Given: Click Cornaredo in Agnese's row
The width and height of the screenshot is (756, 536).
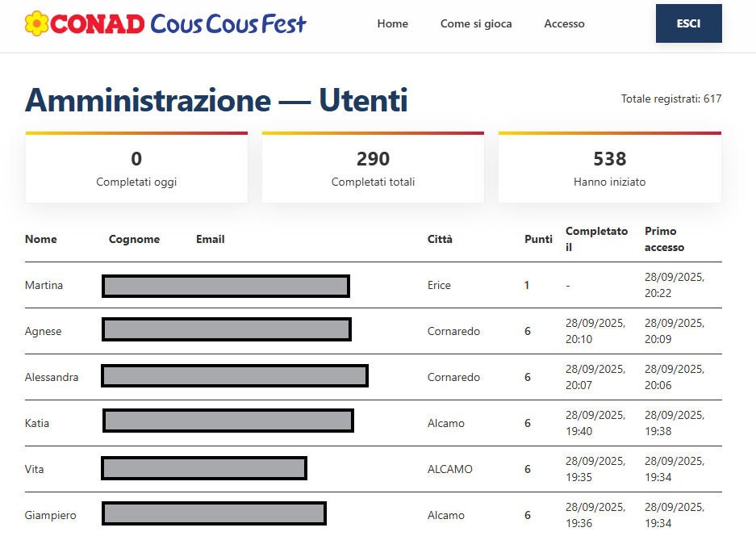Looking at the screenshot, I should [x=453, y=332].
